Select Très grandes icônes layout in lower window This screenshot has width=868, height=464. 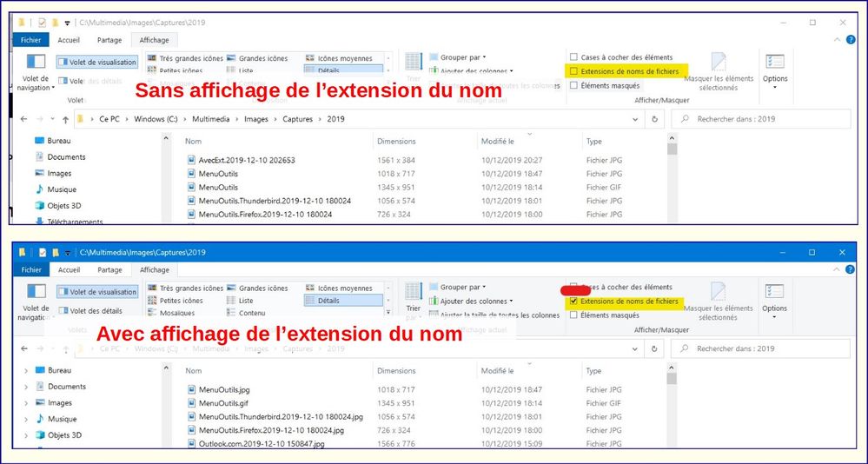click(x=185, y=288)
